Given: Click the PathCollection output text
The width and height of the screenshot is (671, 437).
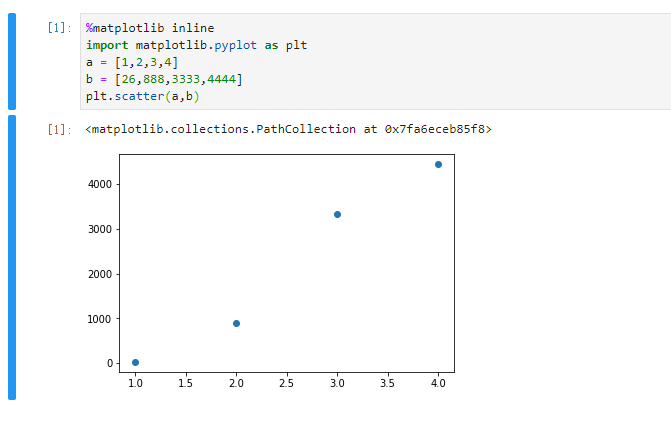Looking at the screenshot, I should (288, 129).
